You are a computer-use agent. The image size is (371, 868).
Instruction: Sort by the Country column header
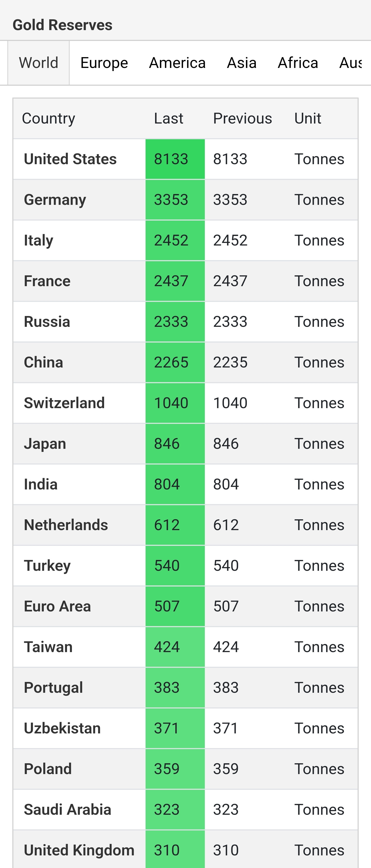click(49, 118)
